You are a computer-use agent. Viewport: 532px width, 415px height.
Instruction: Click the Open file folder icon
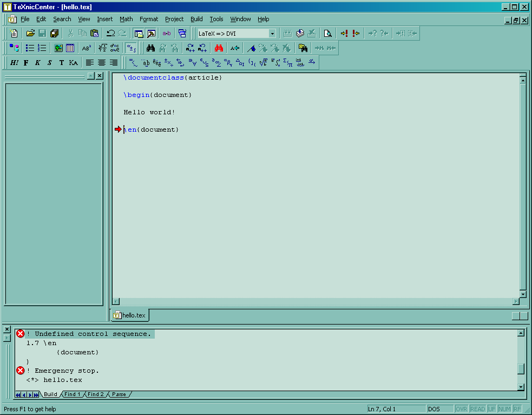pyautogui.click(x=30, y=33)
